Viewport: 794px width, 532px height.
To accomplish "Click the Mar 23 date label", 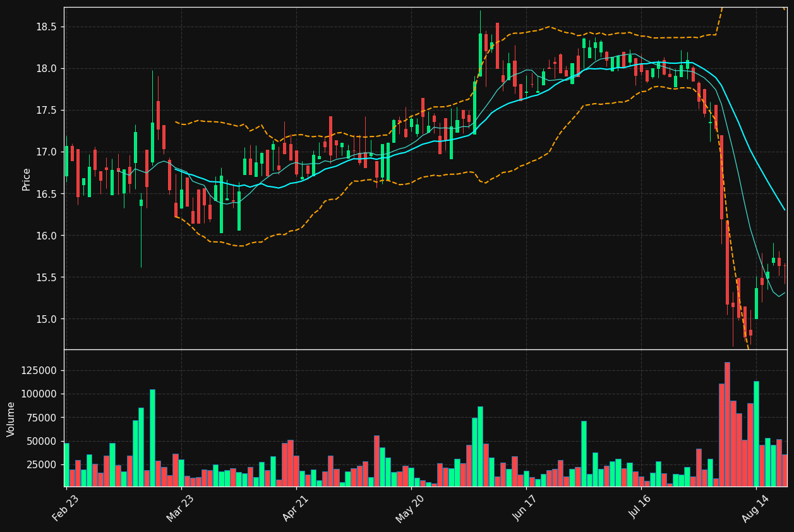I will [x=181, y=508].
